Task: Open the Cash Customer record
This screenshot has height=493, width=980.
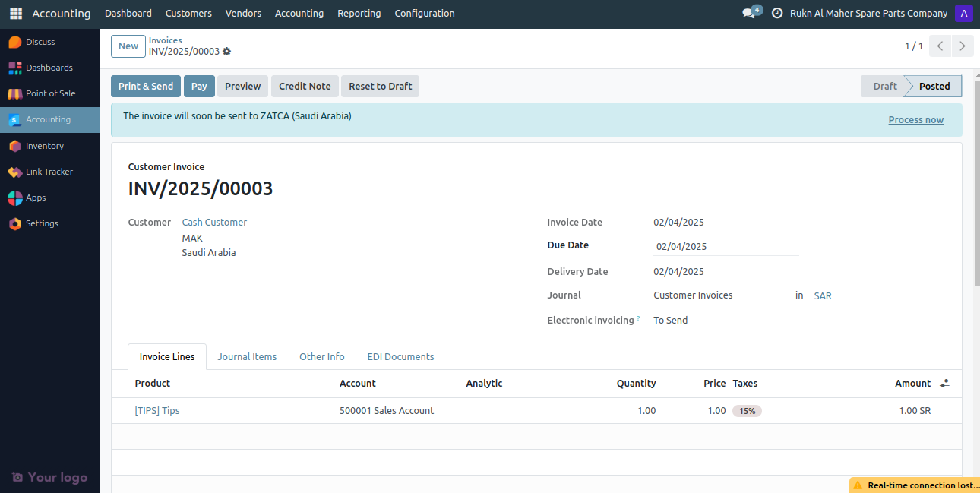Action: [214, 222]
